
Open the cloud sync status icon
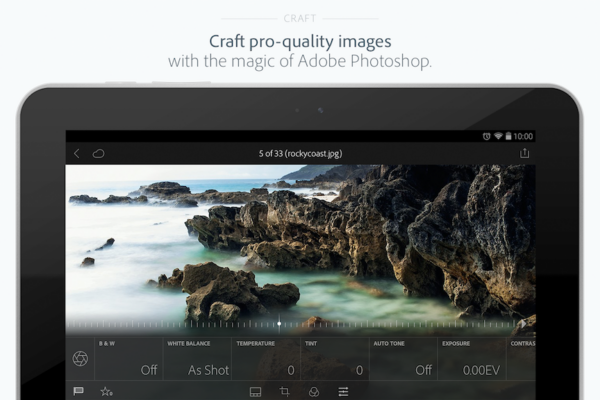[x=98, y=153]
